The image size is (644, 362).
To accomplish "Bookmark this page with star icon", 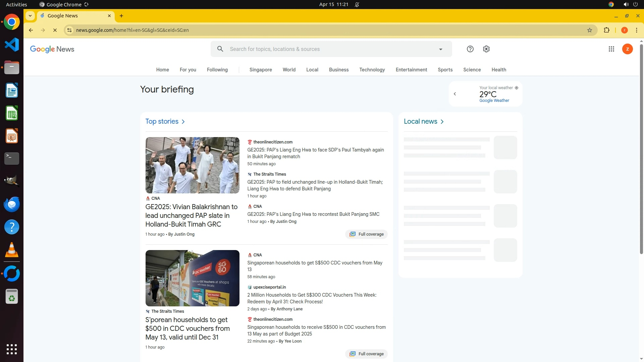I will [589, 30].
